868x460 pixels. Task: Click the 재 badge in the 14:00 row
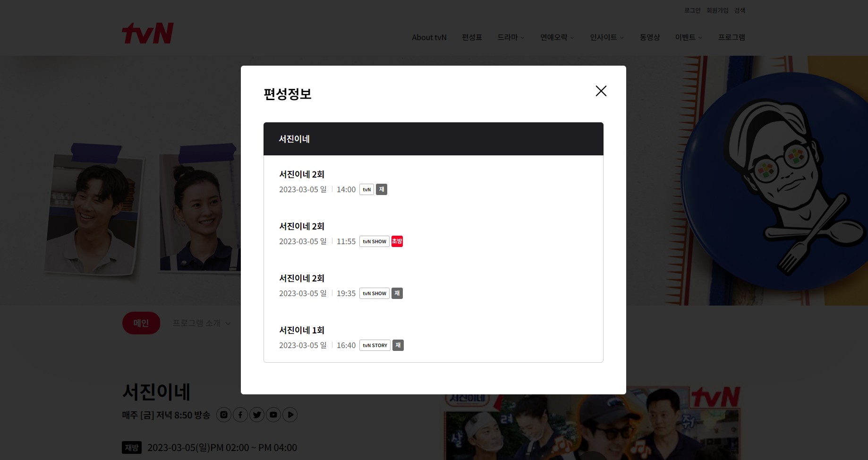point(382,189)
